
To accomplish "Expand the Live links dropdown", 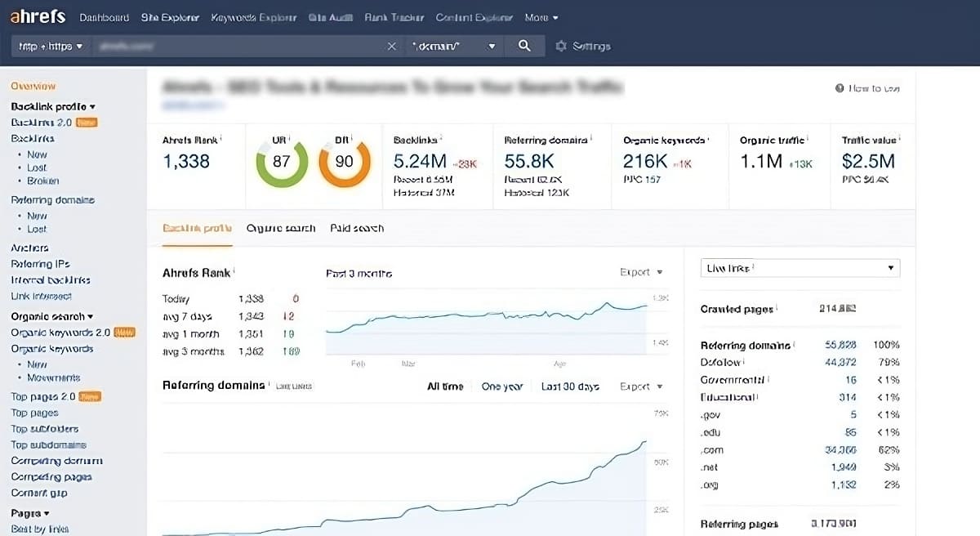I will [x=800, y=268].
